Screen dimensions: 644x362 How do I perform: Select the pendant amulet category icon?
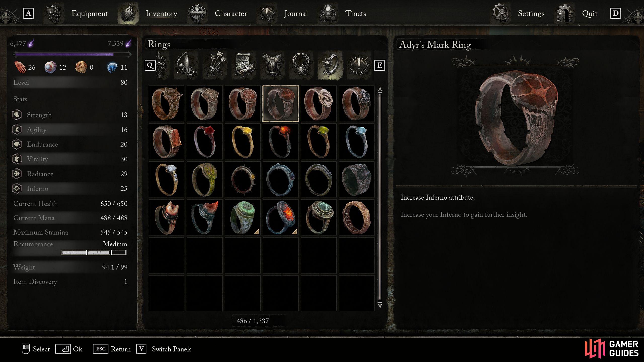(301, 65)
